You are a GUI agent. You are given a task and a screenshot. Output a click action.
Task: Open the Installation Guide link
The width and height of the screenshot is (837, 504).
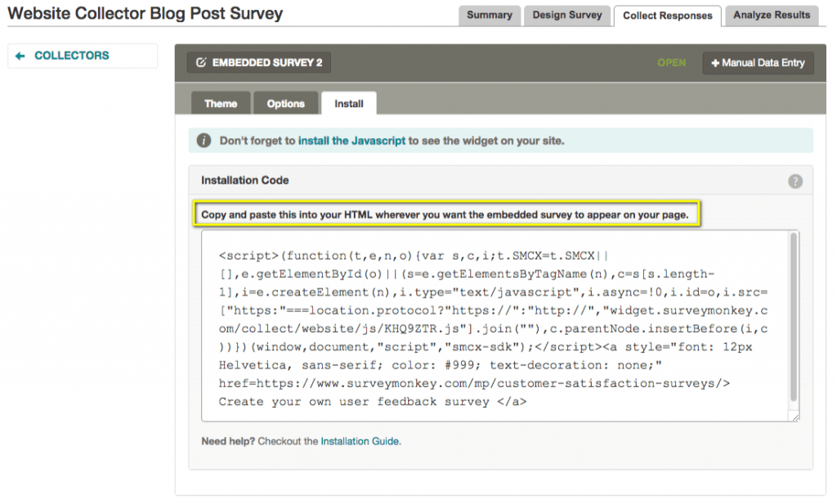360,441
